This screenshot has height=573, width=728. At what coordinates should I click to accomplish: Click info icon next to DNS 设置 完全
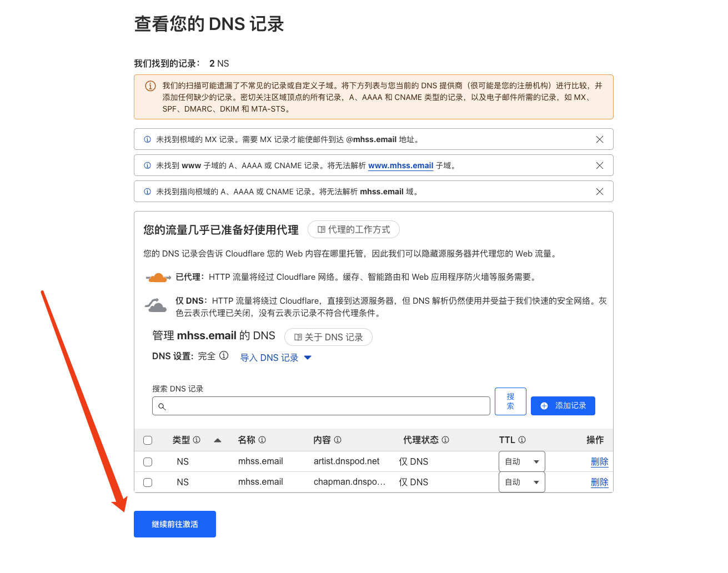[224, 355]
